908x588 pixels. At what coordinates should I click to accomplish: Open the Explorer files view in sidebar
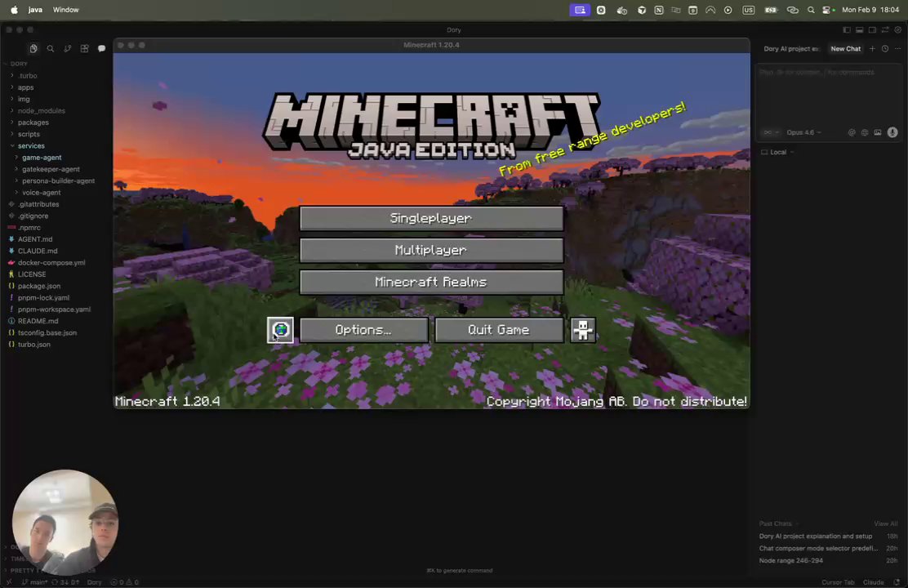coord(33,49)
